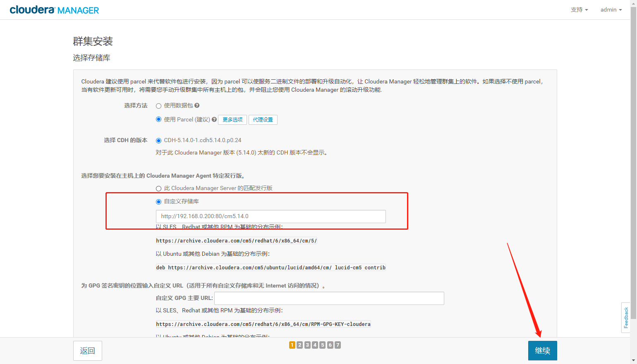Image resolution: width=637 pixels, height=364 pixels.
Task: Open the 支持 dropdown menu
Action: [x=579, y=10]
